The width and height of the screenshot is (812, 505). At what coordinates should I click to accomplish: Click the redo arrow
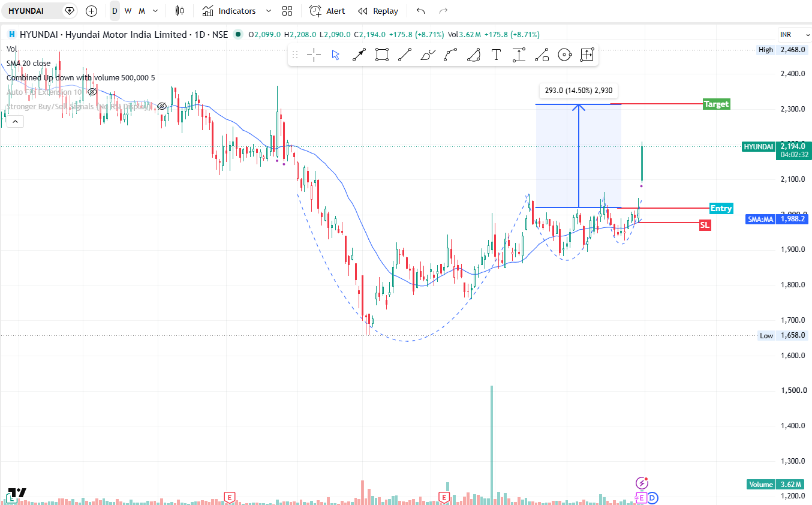click(443, 11)
